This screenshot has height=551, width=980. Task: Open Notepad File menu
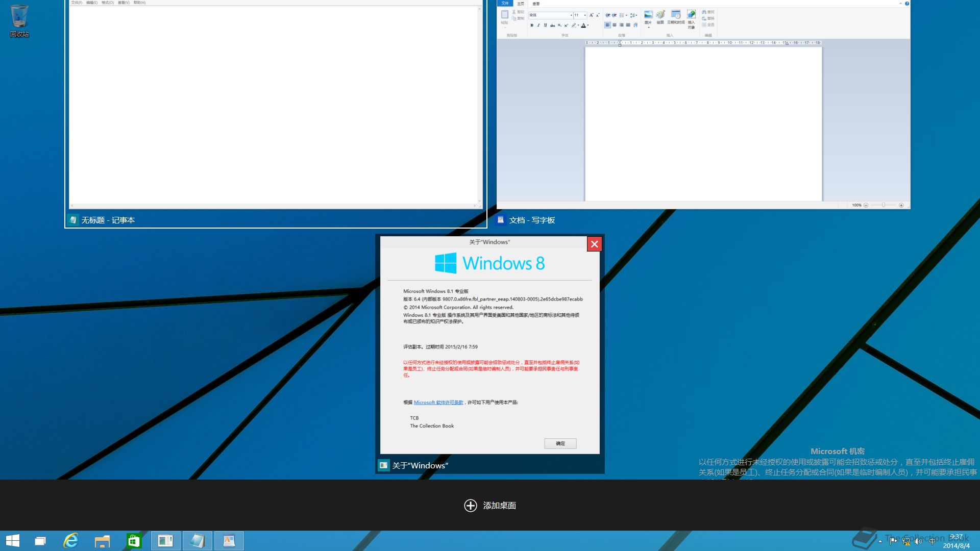click(x=77, y=3)
